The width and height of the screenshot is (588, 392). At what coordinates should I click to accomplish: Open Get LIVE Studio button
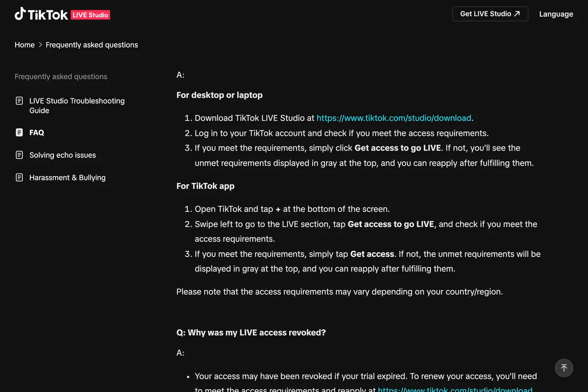(490, 14)
